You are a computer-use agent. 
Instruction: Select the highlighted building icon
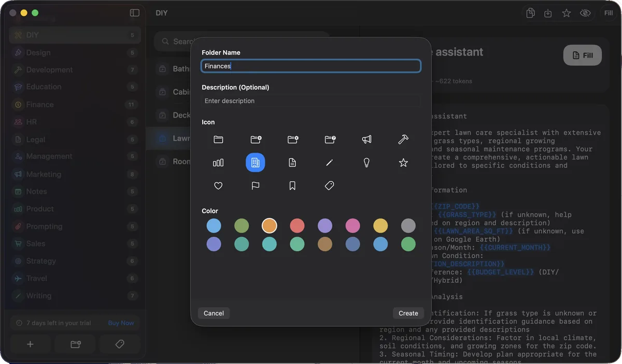coord(256,163)
